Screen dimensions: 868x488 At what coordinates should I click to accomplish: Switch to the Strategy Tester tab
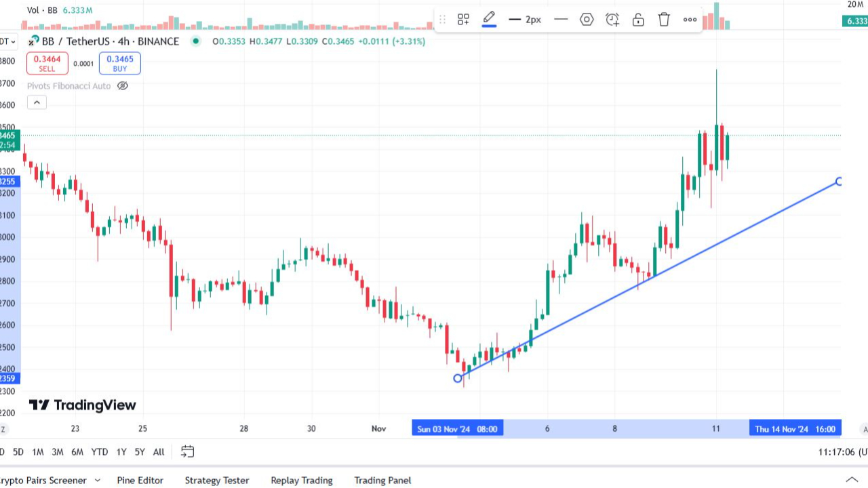217,480
